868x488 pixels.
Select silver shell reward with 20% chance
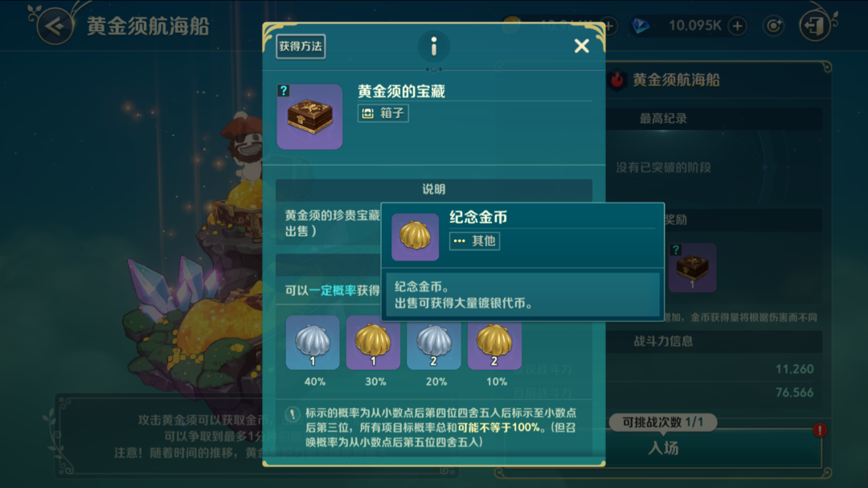(433, 342)
